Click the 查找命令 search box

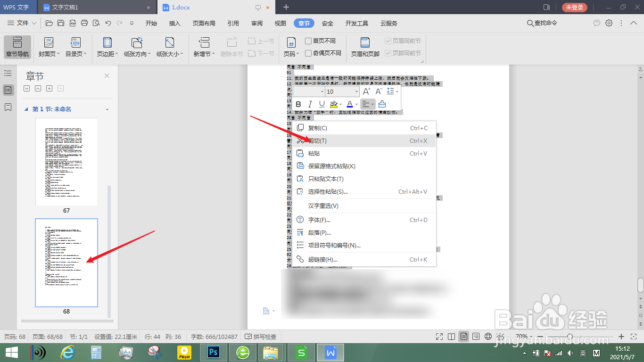(x=542, y=23)
